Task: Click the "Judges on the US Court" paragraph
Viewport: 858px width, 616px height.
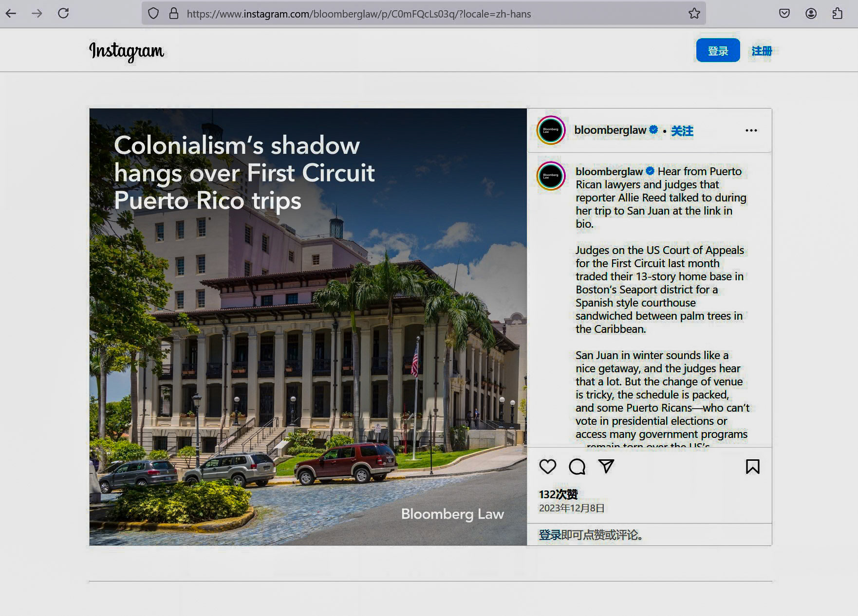Action: tap(659, 290)
